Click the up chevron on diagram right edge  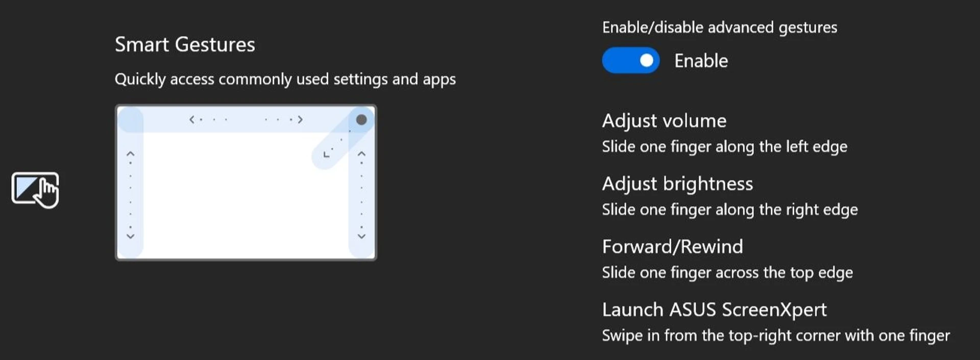pyautogui.click(x=361, y=153)
